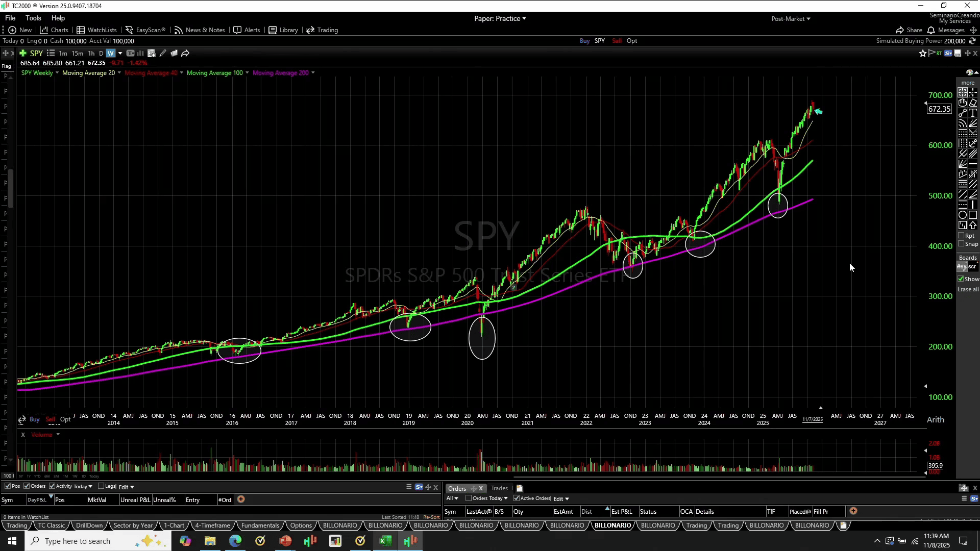This screenshot has width=980, height=551.
Task: Select the text annotation tool
Action: [973, 113]
